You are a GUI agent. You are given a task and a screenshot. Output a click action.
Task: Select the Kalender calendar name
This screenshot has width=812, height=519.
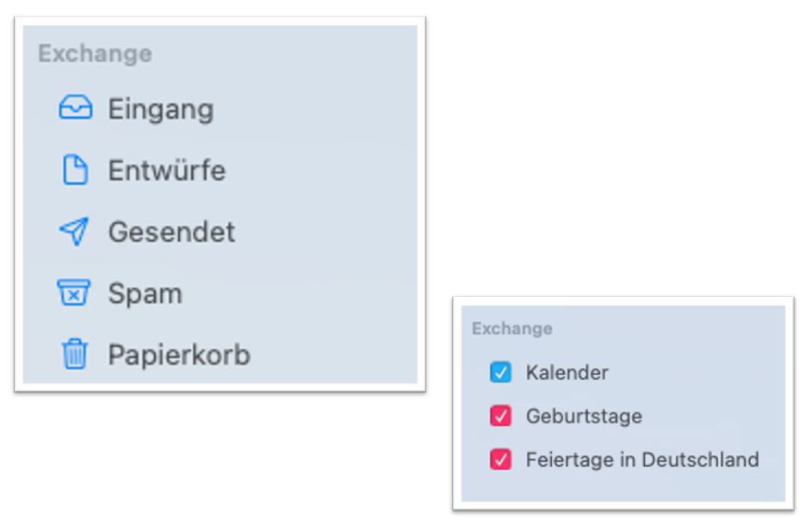(567, 373)
